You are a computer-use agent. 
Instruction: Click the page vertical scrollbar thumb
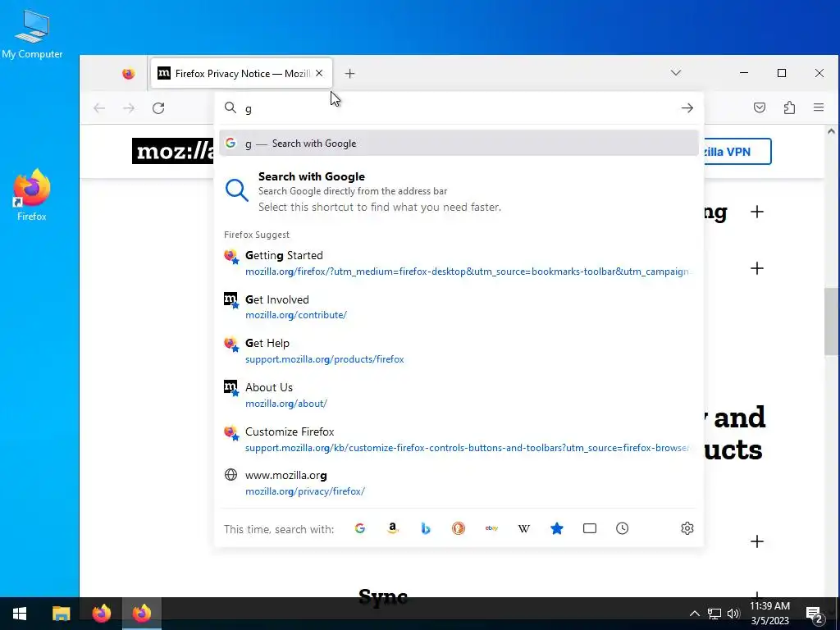pos(831,322)
